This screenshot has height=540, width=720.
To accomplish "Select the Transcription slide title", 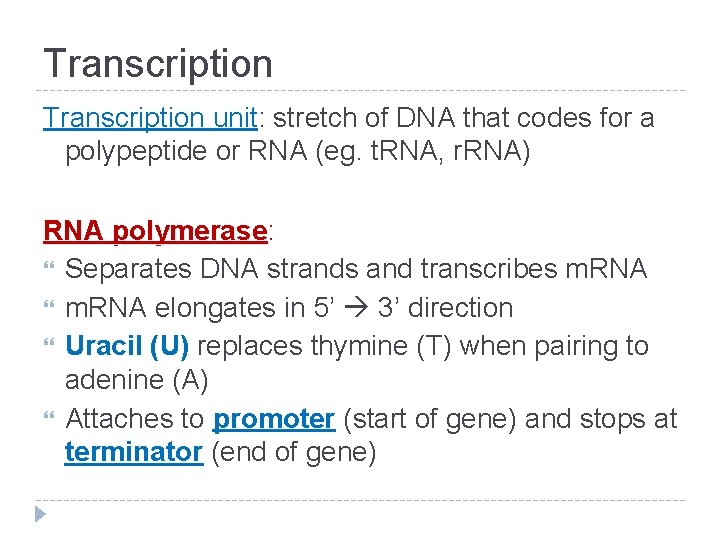I will pyautogui.click(x=158, y=63).
